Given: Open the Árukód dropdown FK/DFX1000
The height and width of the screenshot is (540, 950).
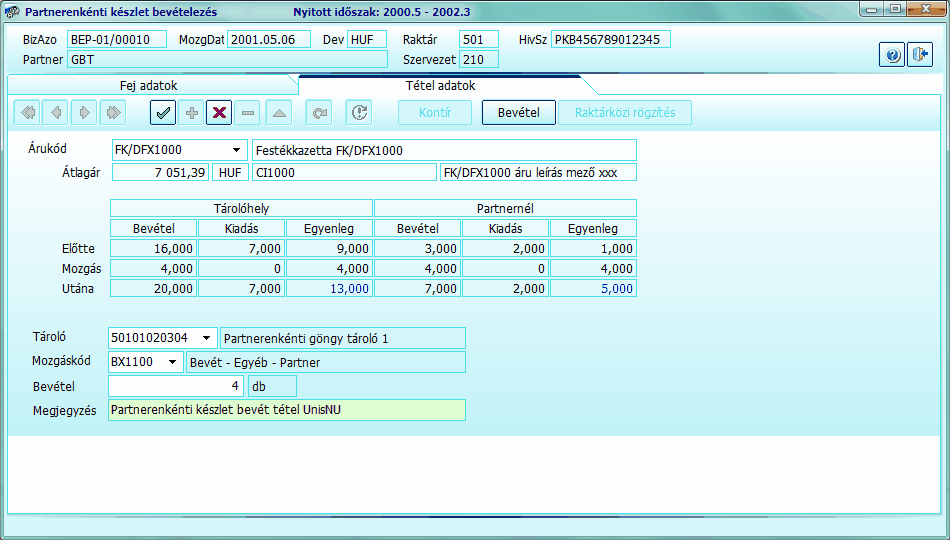Looking at the screenshot, I should point(236,150).
